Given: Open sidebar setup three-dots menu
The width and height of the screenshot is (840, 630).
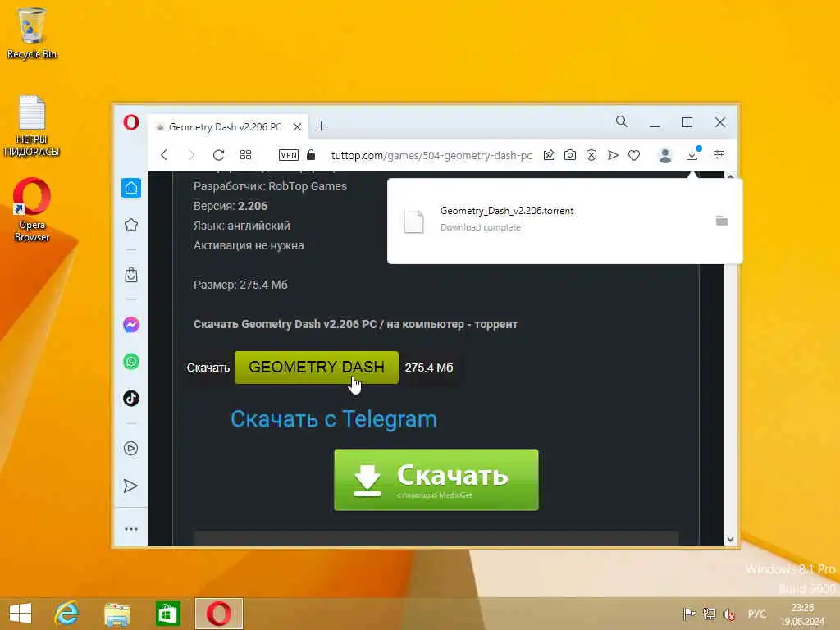Looking at the screenshot, I should (x=131, y=529).
